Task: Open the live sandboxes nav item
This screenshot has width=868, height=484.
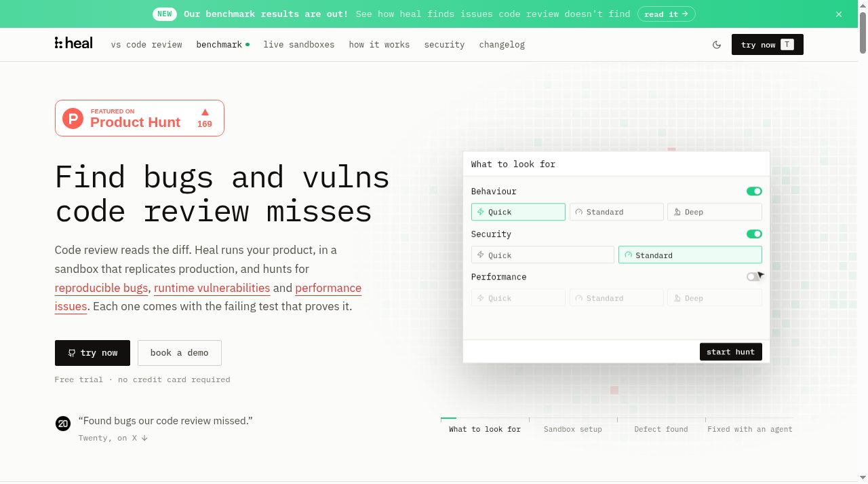Action: point(299,45)
